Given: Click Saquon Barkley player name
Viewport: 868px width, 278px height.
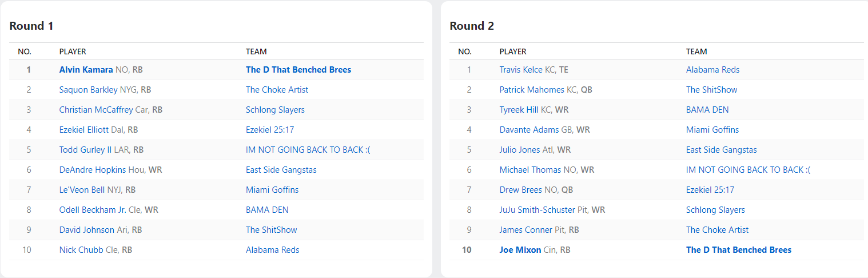Looking at the screenshot, I should (x=89, y=90).
